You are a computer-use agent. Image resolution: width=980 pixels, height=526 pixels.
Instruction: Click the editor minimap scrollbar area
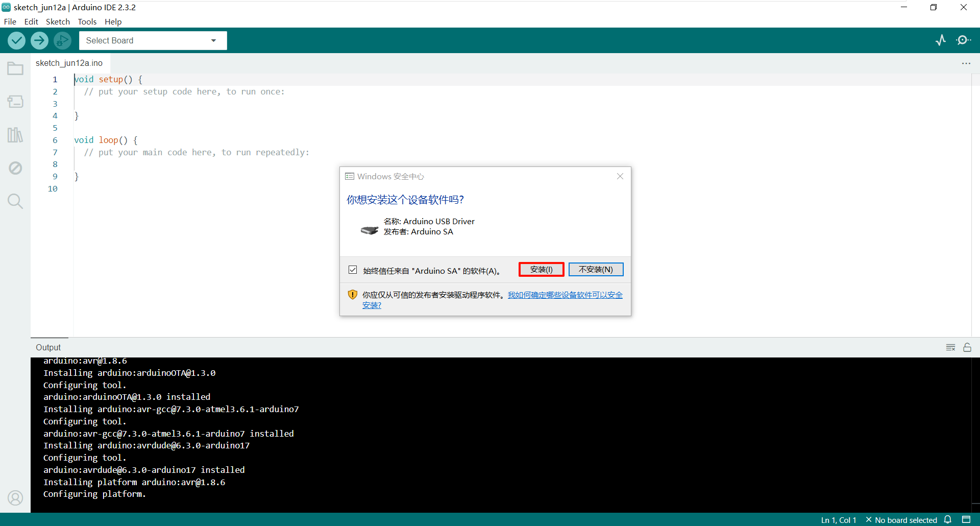pos(975,204)
